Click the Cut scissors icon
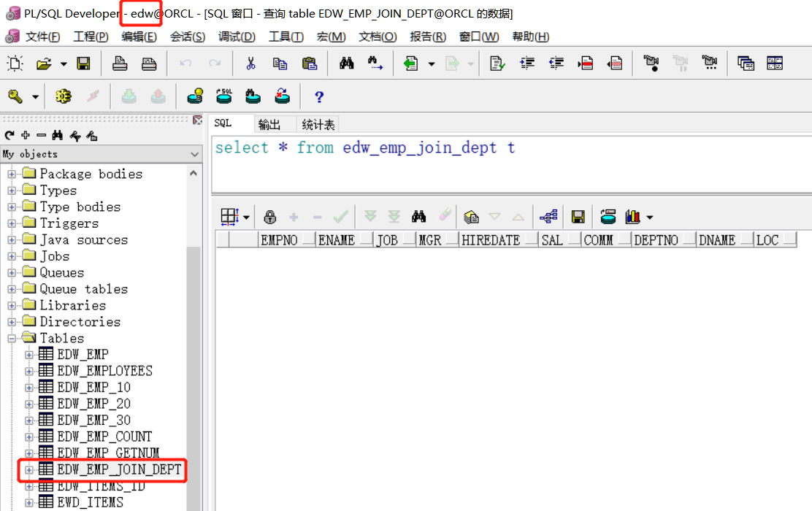This screenshot has width=812, height=511. coord(250,64)
